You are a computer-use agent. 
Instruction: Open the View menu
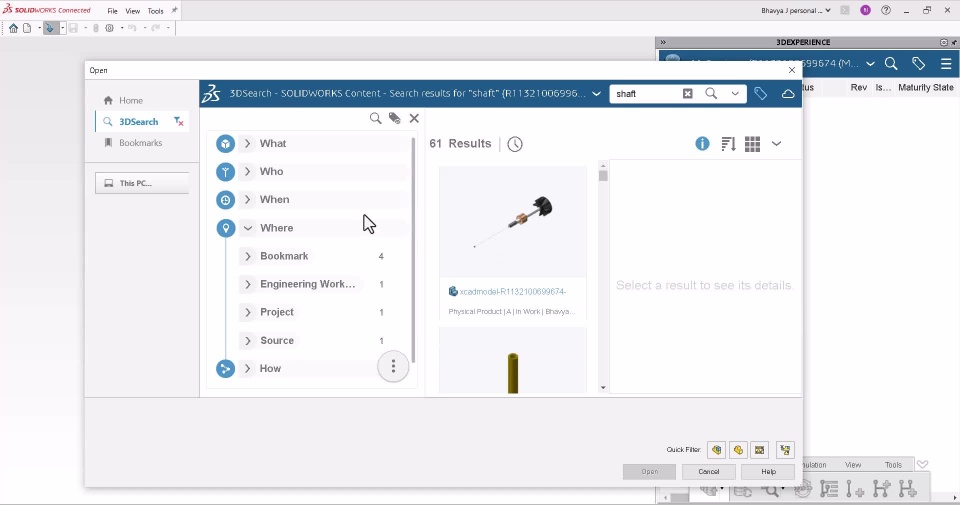132,11
